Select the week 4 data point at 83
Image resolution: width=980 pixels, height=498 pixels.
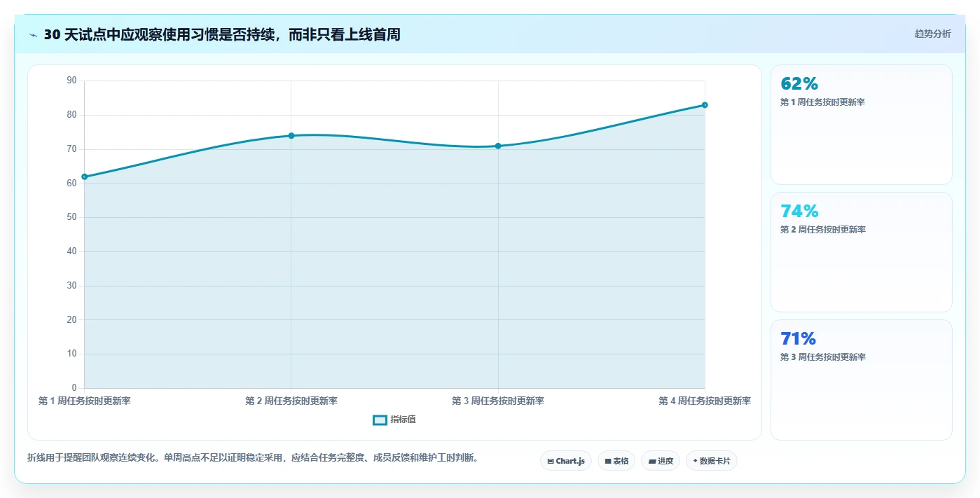pyautogui.click(x=705, y=105)
